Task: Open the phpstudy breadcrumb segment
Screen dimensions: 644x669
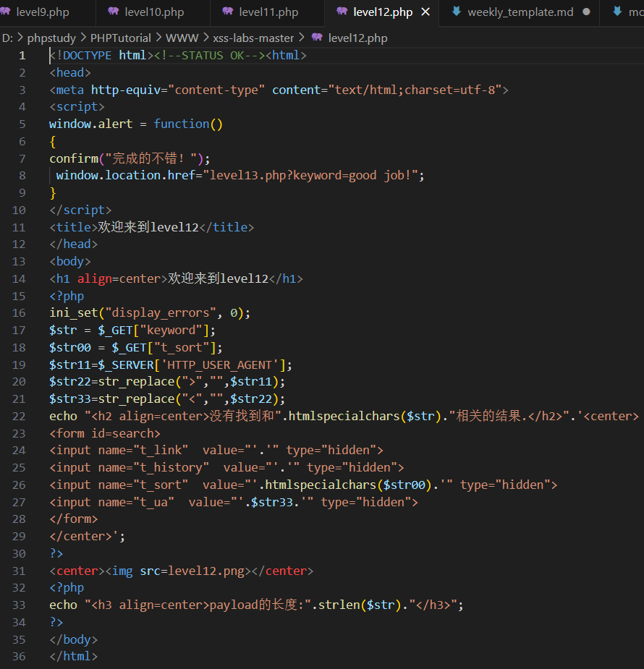Action: (x=51, y=38)
